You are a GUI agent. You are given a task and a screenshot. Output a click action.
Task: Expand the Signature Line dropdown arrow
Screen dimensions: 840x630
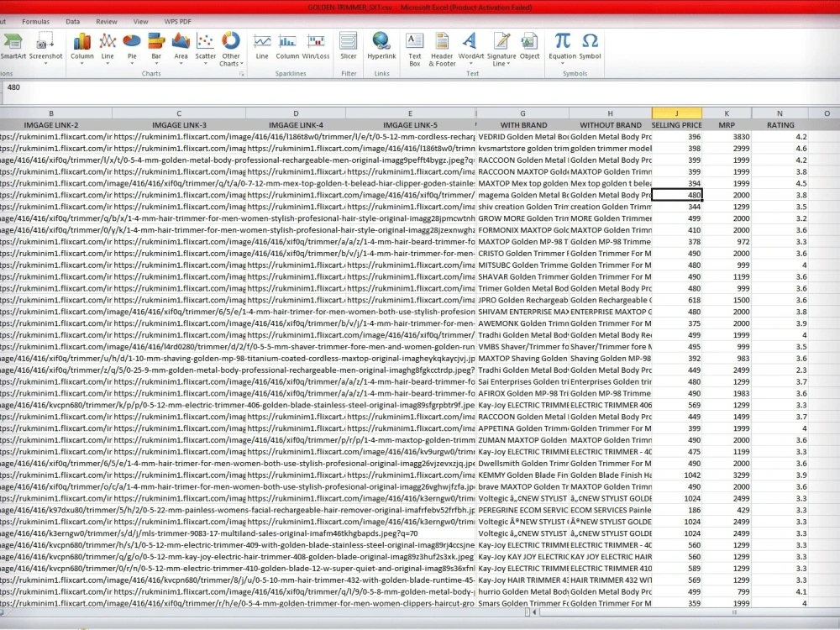(x=508, y=64)
